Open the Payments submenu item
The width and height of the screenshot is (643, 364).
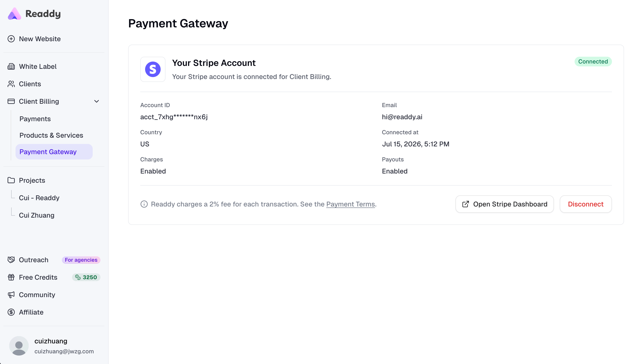click(54, 119)
